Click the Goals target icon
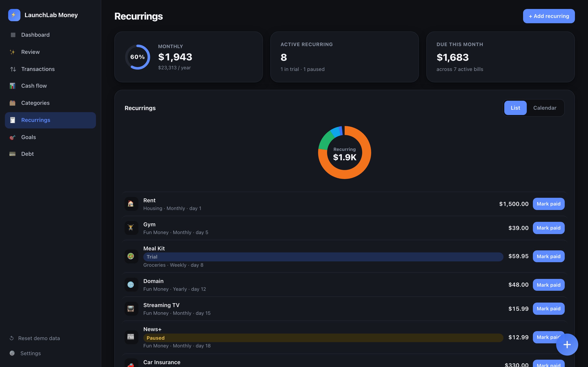 pyautogui.click(x=12, y=137)
